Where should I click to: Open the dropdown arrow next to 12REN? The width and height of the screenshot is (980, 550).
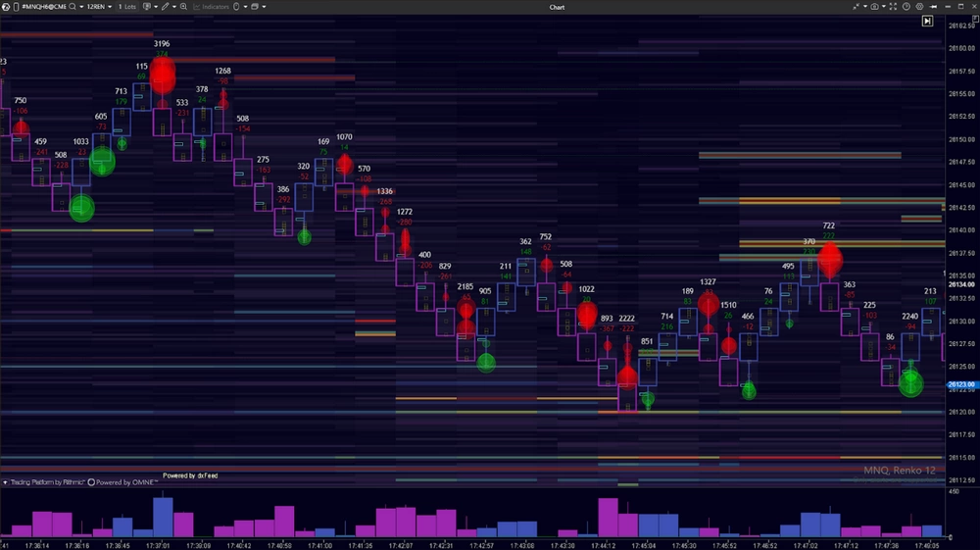pos(110,6)
